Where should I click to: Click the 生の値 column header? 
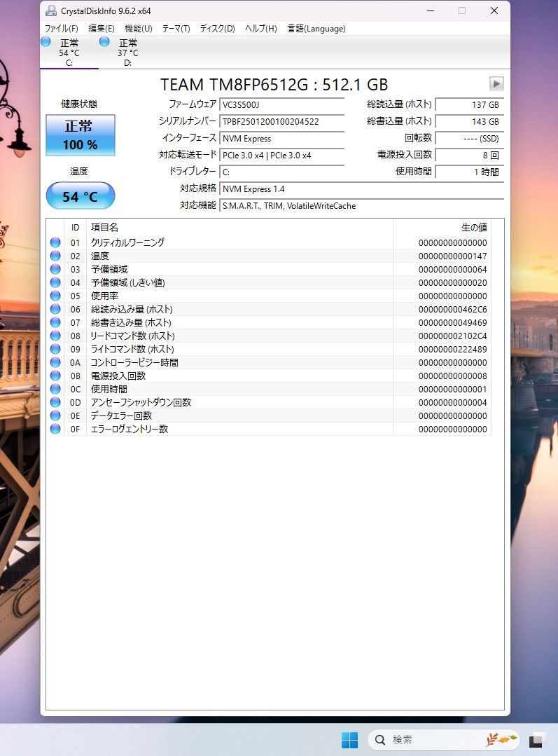tap(442, 227)
